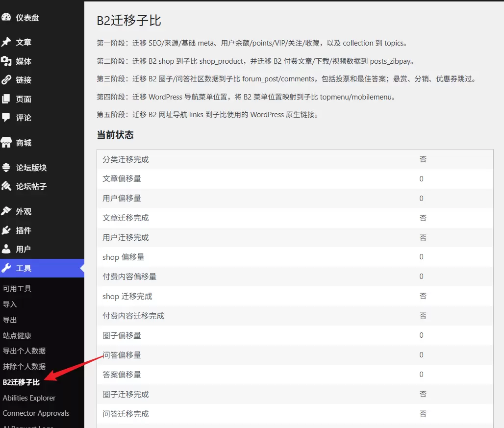The height and width of the screenshot is (428, 504).
Task: Open the 可用工具 submenu link
Action: 17,289
